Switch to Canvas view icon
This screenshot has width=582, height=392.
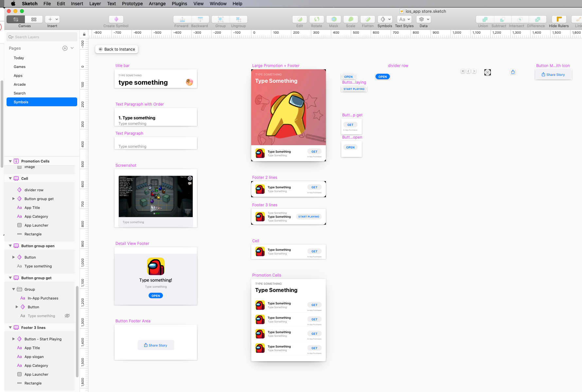pos(16,19)
